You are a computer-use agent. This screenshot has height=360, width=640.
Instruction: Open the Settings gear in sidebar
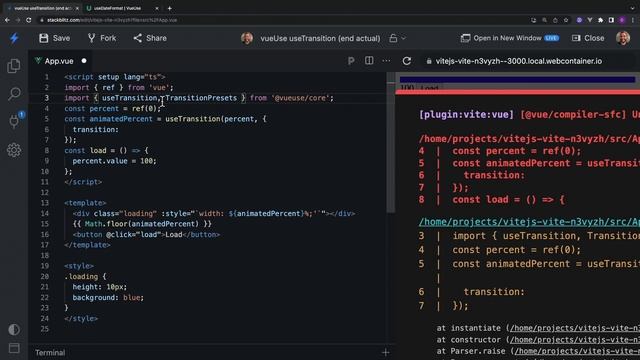(x=14, y=150)
